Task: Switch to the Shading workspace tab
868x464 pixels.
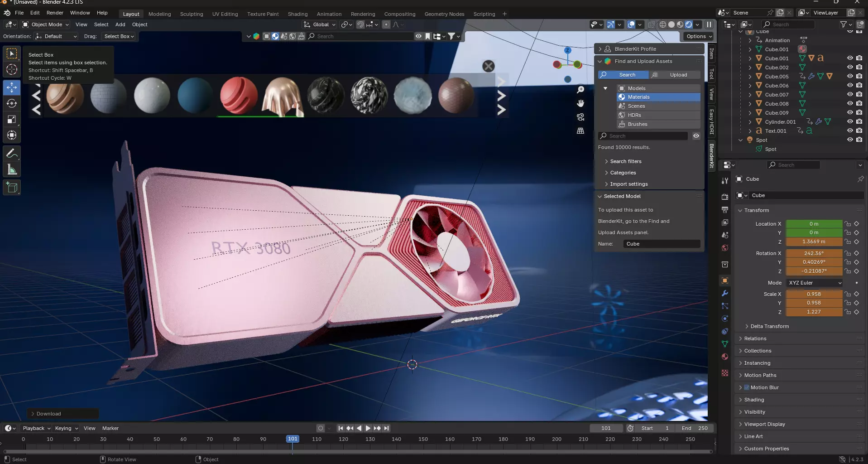Action: (x=297, y=14)
